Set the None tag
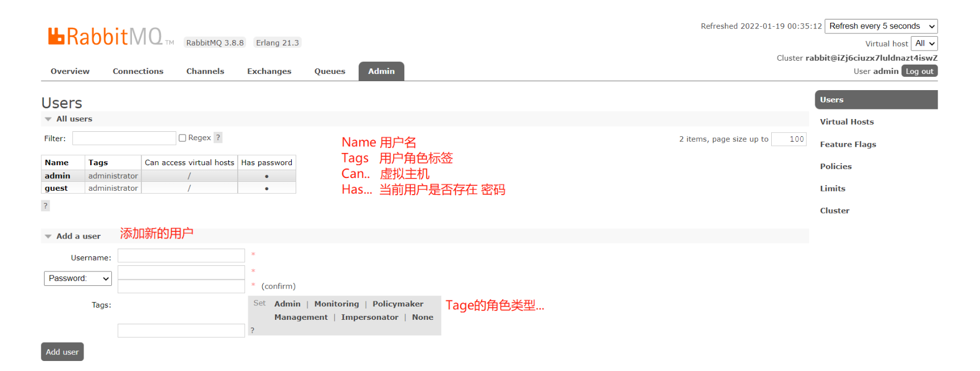The image size is (980, 371). 423,317
